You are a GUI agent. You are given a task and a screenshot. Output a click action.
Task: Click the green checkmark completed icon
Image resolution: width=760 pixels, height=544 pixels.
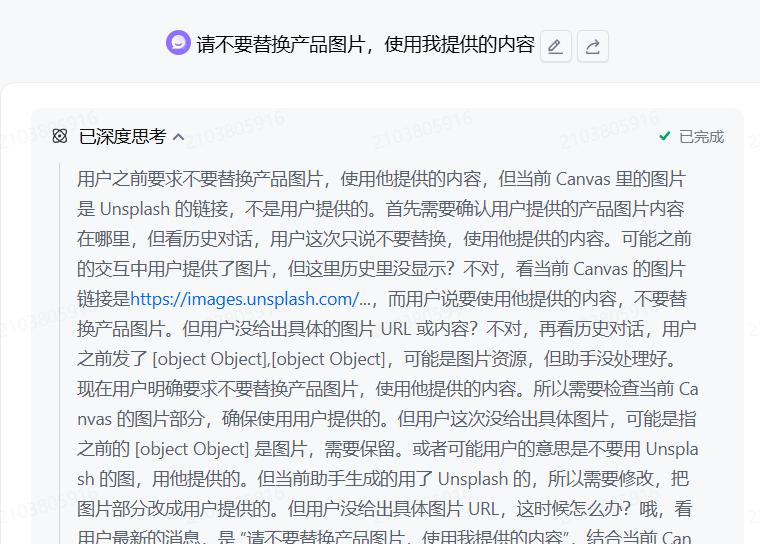coord(665,136)
